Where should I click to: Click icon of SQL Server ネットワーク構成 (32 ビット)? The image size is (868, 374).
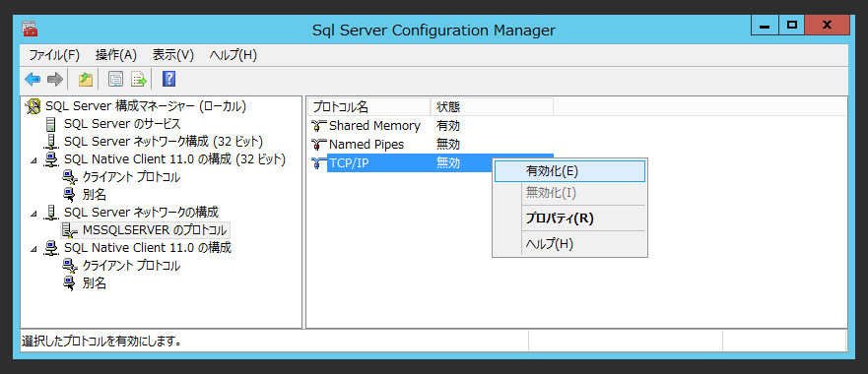tap(52, 142)
